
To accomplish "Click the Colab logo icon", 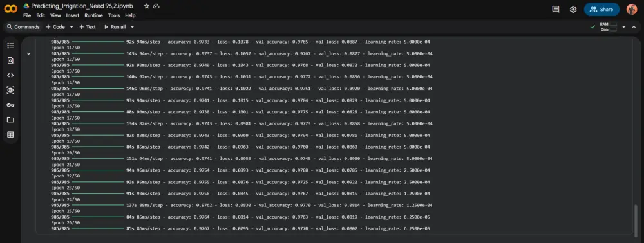I will click(11, 9).
